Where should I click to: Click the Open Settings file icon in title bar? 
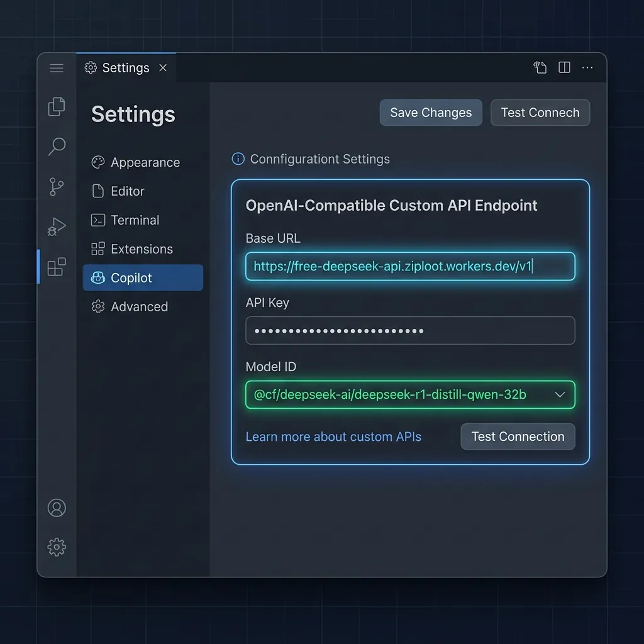[540, 67]
